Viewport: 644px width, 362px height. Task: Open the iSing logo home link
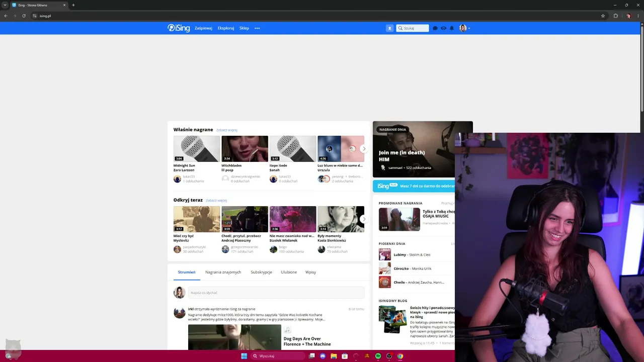179,28
